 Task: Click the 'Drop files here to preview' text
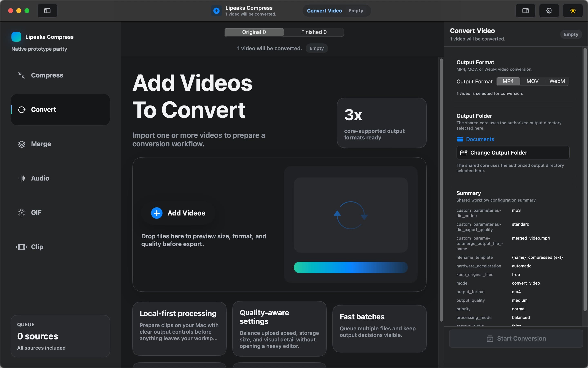(x=204, y=240)
